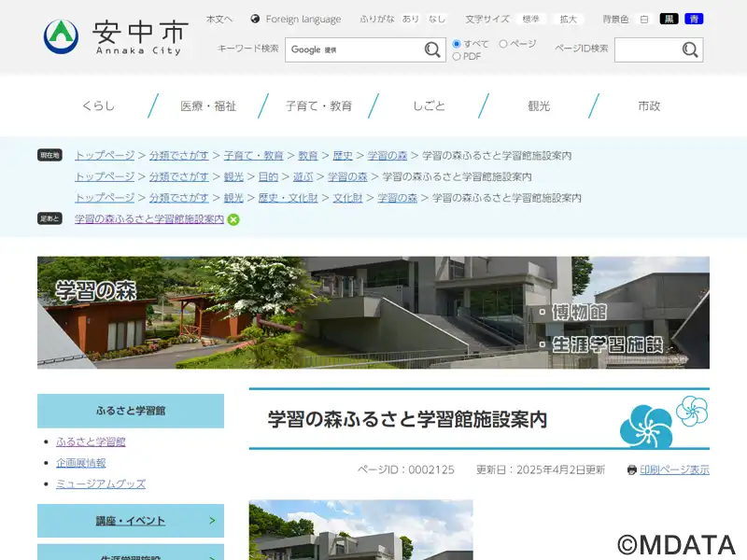Open the 医療・福祉 navigation menu
Image resolution: width=747 pixels, height=560 pixels.
pos(208,105)
